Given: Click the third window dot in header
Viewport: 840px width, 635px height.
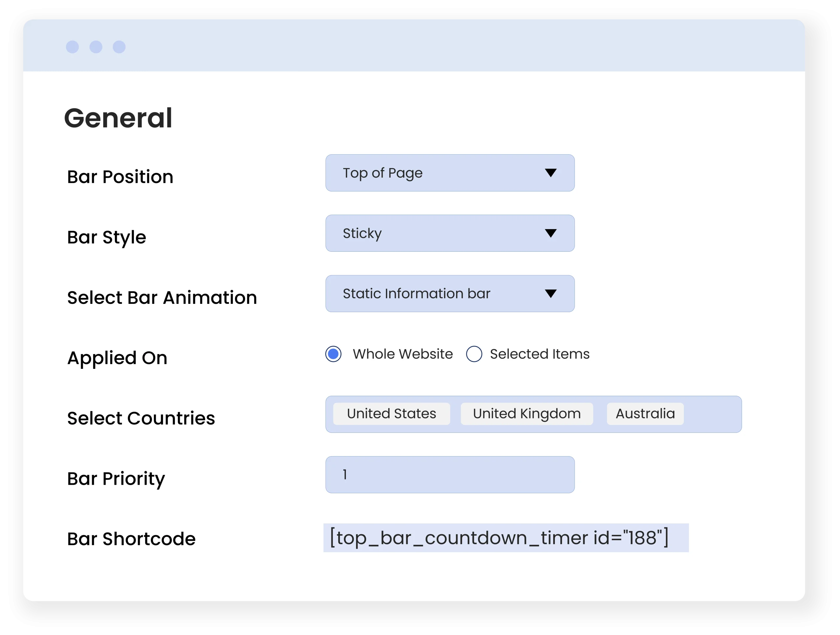Looking at the screenshot, I should (x=119, y=47).
